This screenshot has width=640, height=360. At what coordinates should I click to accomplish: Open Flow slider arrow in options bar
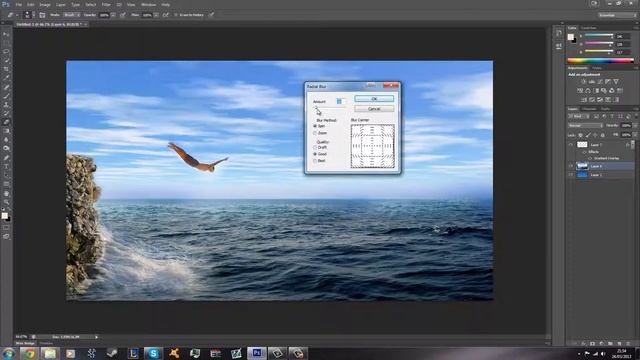click(156, 15)
